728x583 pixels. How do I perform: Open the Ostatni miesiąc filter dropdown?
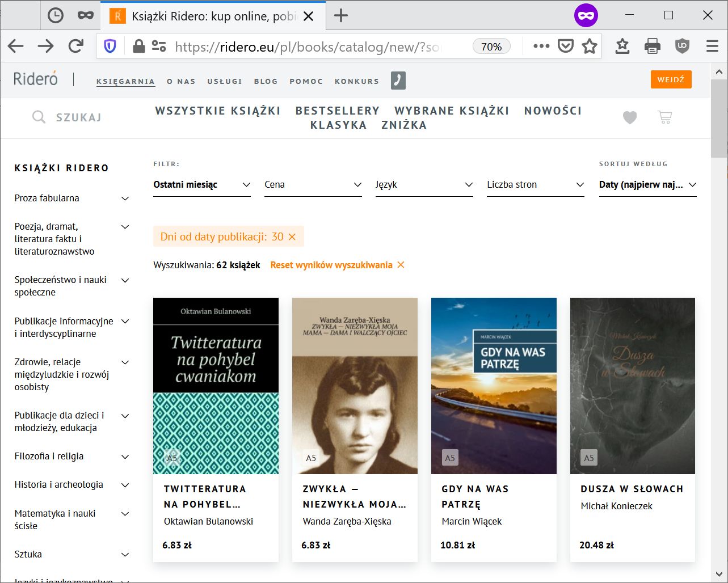pyautogui.click(x=202, y=185)
